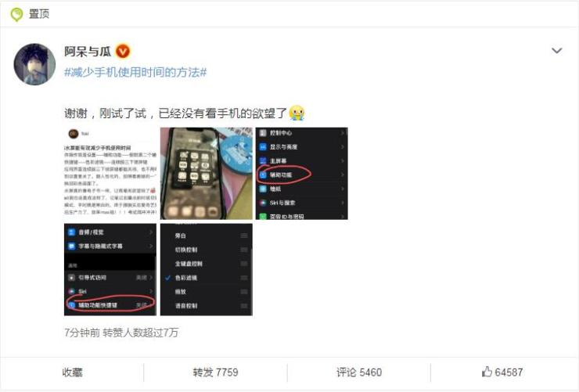The image size is (579, 392).
Task: Click the crying emoji in the post
Action: pyautogui.click(x=297, y=113)
